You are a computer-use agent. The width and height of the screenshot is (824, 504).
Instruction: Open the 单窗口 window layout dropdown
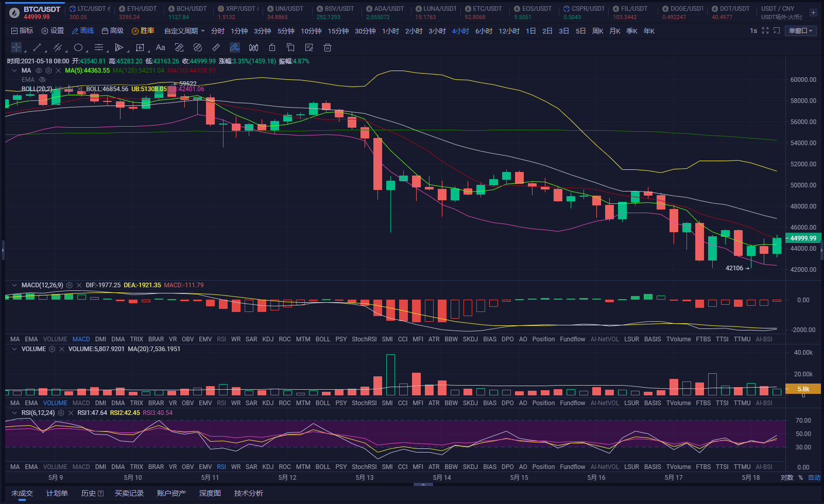(800, 31)
